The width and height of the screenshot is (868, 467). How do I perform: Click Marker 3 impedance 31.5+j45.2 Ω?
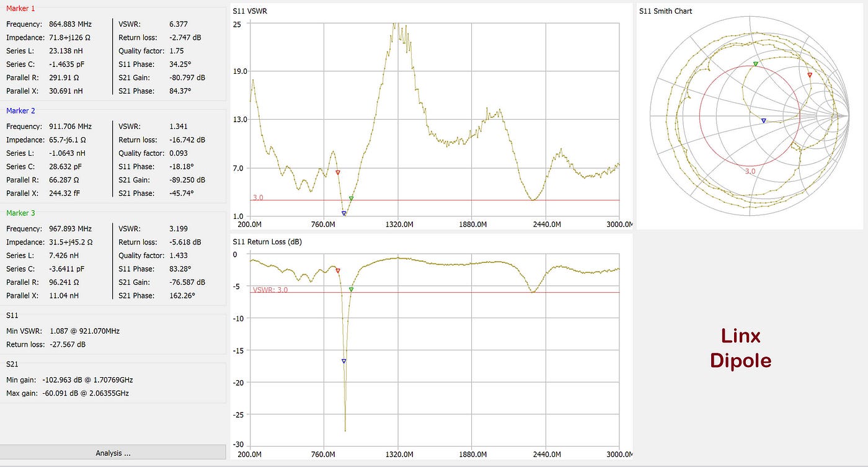[x=71, y=242]
